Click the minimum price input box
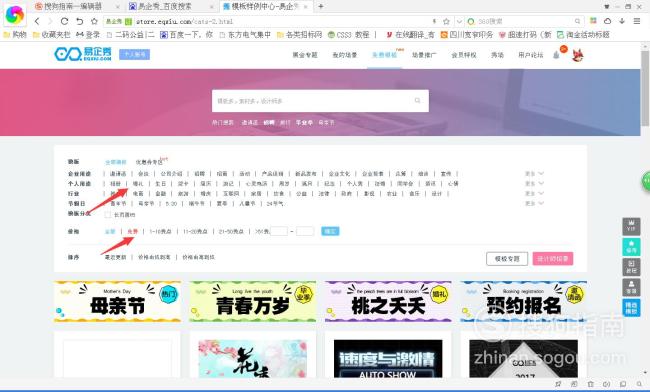Viewport: 650px width, 392px height. pyautogui.click(x=279, y=231)
